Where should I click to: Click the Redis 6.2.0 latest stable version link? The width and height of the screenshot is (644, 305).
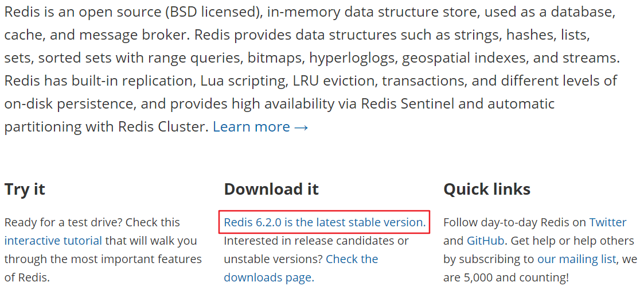coord(325,222)
